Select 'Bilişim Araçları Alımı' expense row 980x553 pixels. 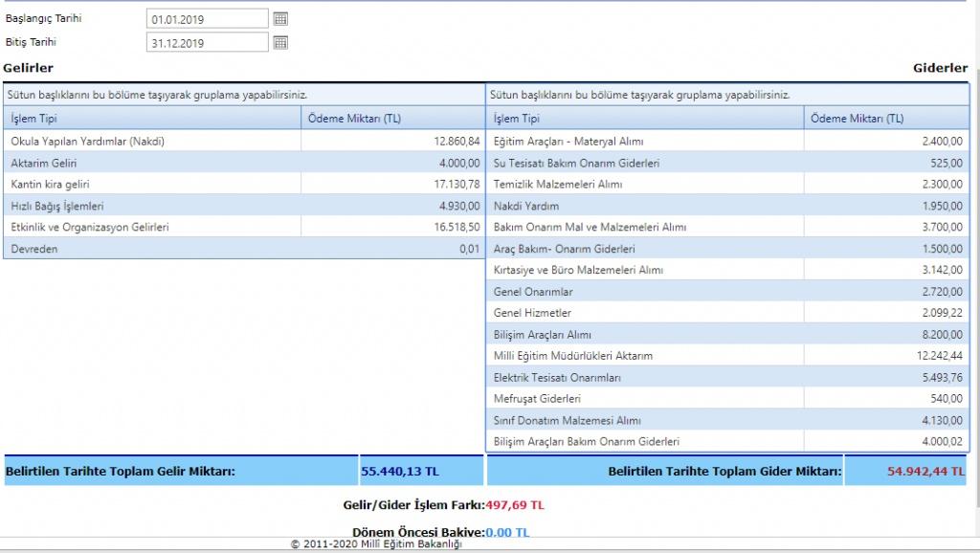click(x=727, y=334)
